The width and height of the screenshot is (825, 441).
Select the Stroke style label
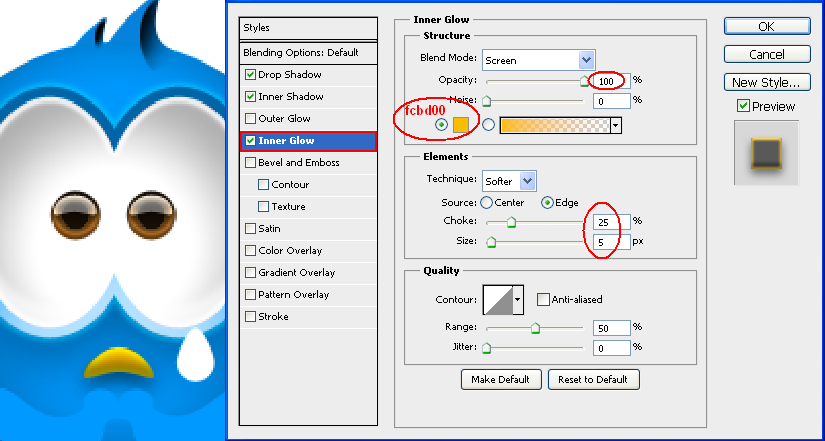tap(273, 317)
